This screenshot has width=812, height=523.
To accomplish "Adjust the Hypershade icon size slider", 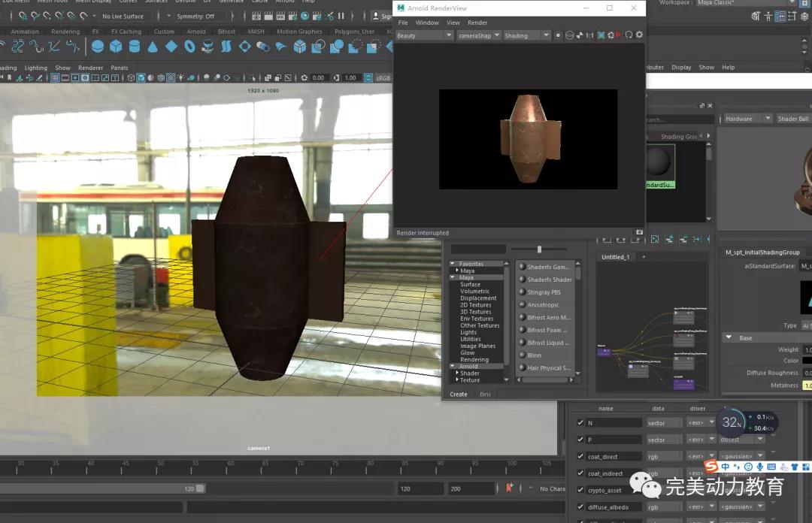I will [539, 249].
